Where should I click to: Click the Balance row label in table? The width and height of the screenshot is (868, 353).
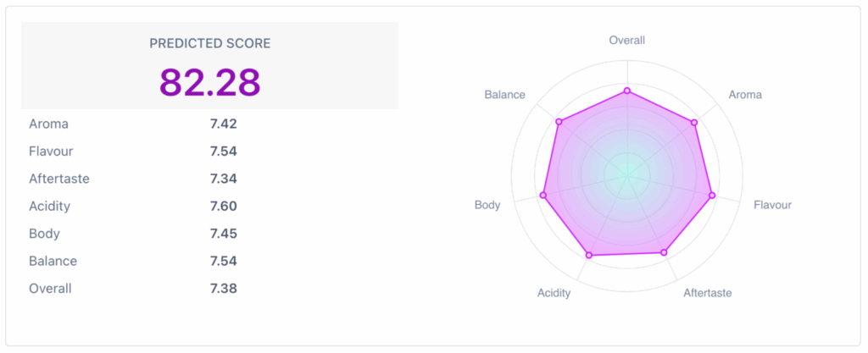(53, 261)
